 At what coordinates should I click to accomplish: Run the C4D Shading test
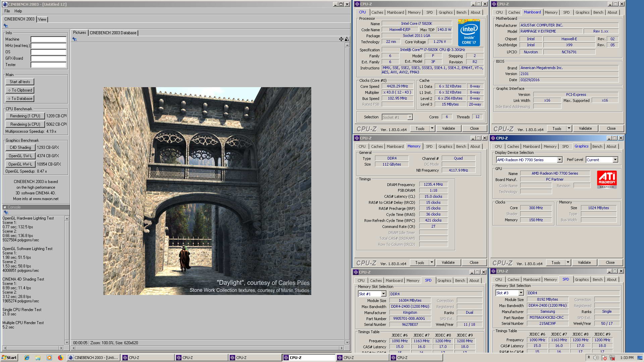20,147
